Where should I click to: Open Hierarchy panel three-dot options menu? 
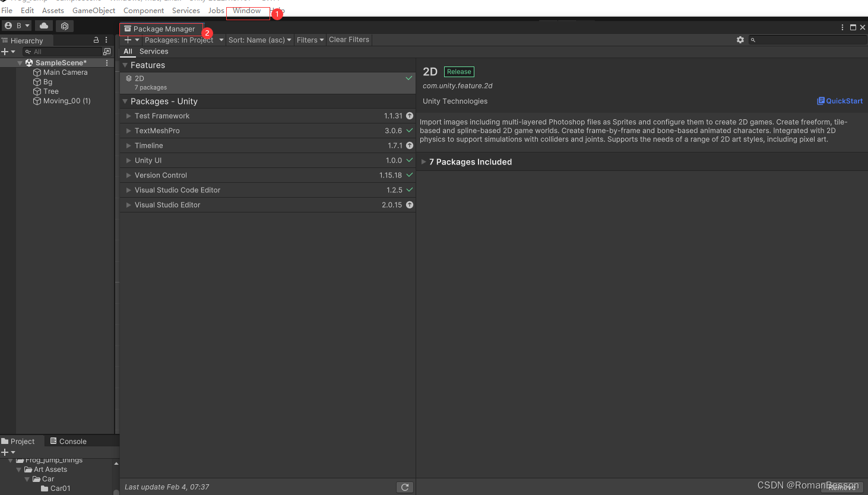pyautogui.click(x=106, y=40)
